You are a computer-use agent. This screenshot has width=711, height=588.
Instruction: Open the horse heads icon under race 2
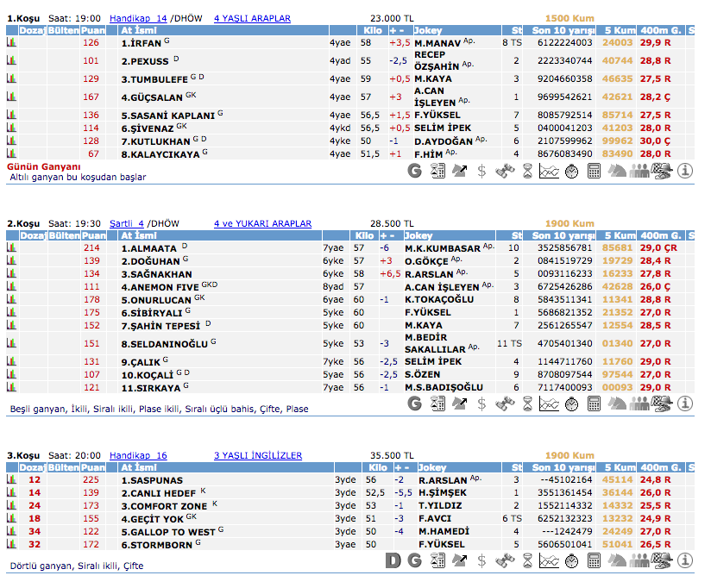tap(617, 403)
